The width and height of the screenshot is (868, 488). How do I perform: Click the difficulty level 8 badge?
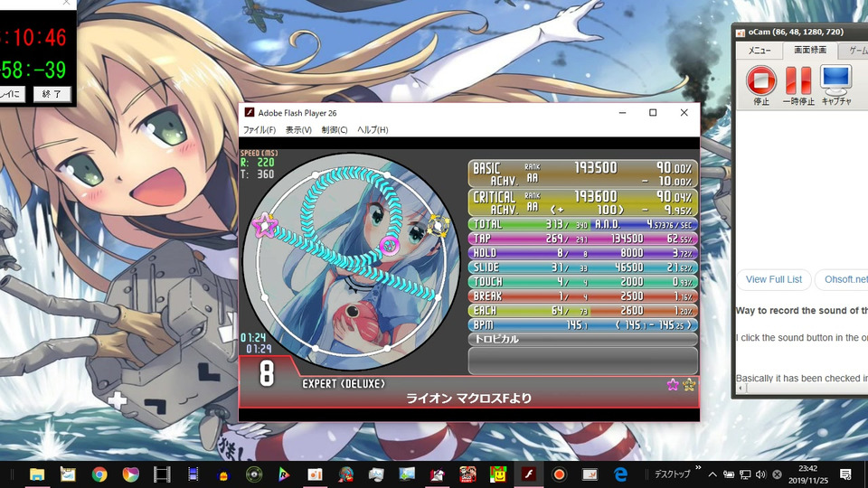pyautogui.click(x=266, y=373)
